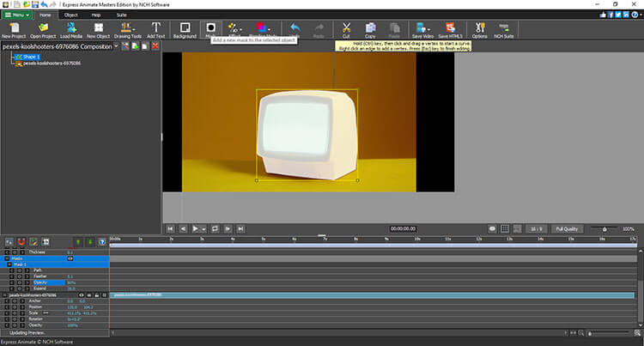Click the Play button

point(196,229)
